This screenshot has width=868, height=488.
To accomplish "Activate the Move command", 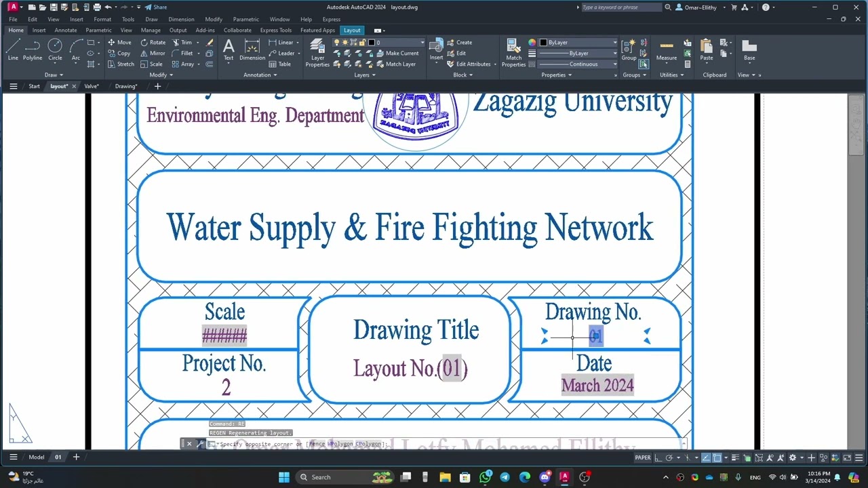I will tap(119, 42).
